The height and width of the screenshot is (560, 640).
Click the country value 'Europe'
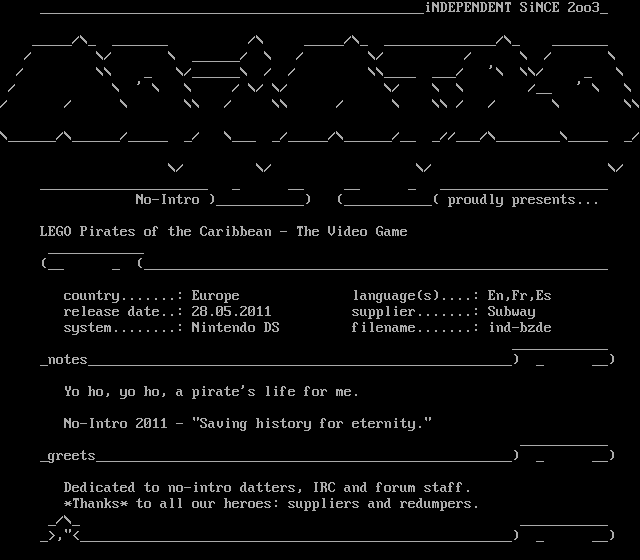click(216, 296)
